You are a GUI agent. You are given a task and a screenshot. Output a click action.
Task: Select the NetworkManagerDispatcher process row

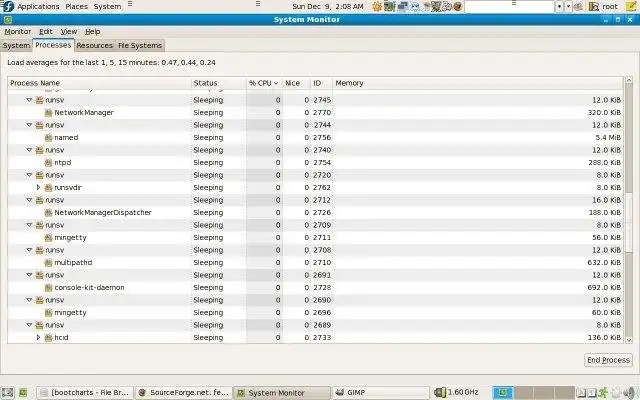[x=315, y=213]
